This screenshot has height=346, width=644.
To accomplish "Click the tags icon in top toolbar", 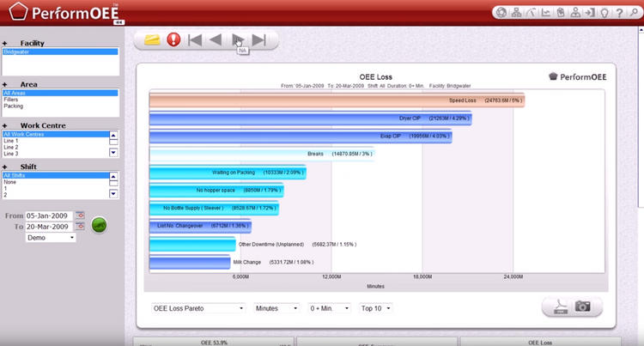I will (561, 12).
